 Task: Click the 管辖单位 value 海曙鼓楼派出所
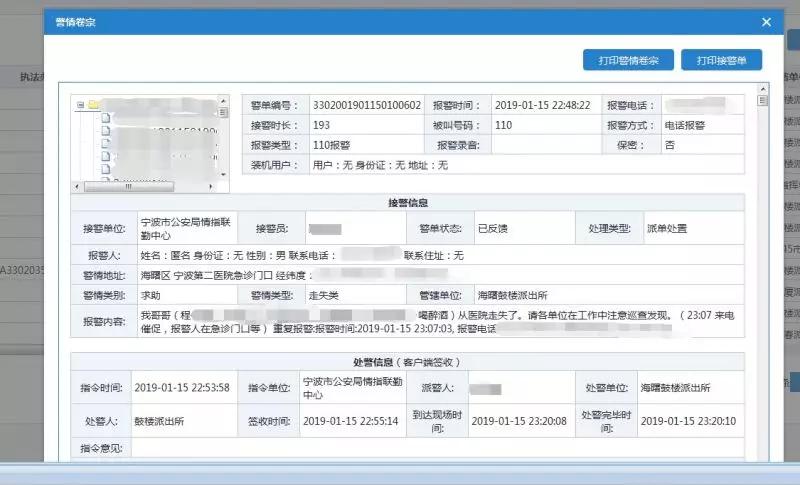click(x=512, y=295)
